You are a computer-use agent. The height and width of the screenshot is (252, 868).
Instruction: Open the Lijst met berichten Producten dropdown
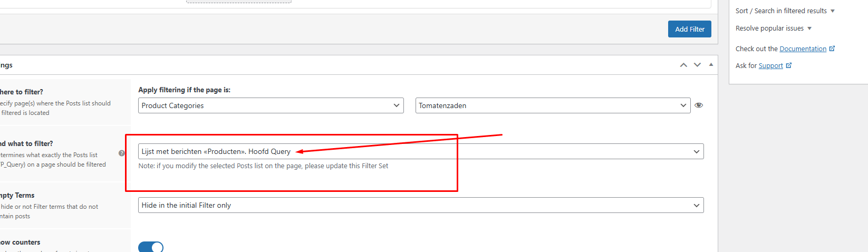[x=421, y=151]
